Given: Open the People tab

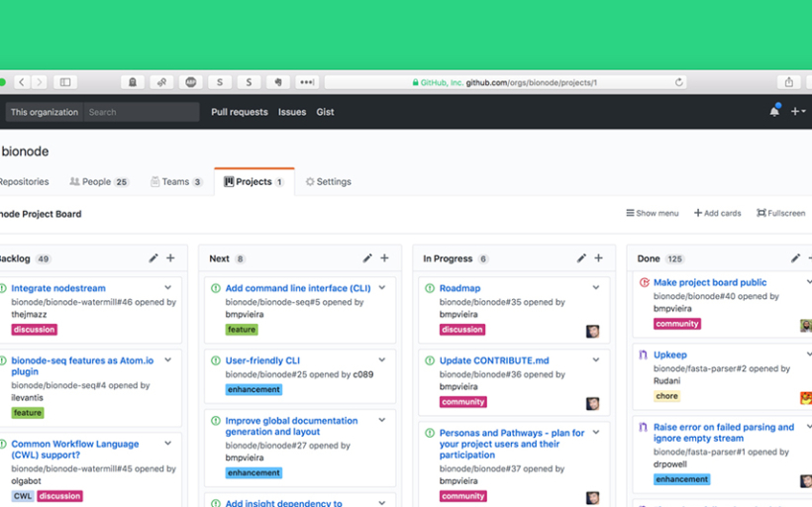Looking at the screenshot, I should click(x=98, y=182).
